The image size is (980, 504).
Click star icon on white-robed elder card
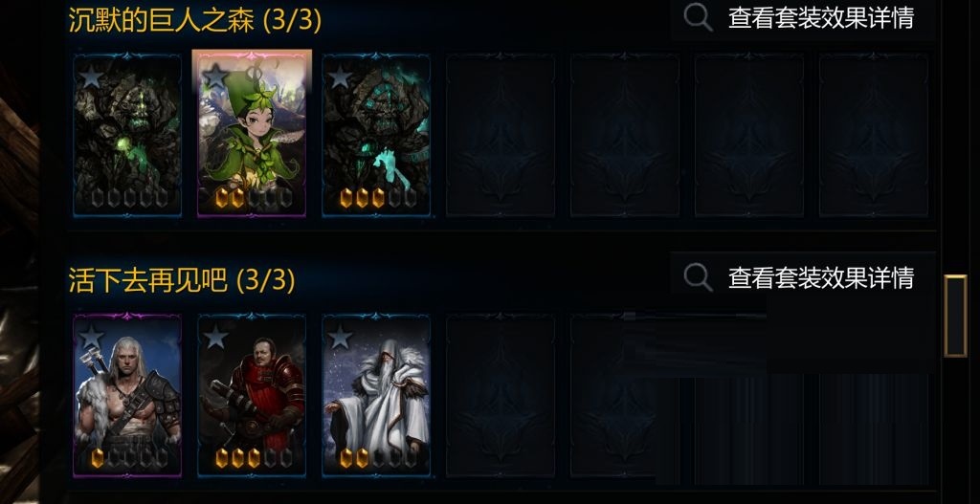340,337
